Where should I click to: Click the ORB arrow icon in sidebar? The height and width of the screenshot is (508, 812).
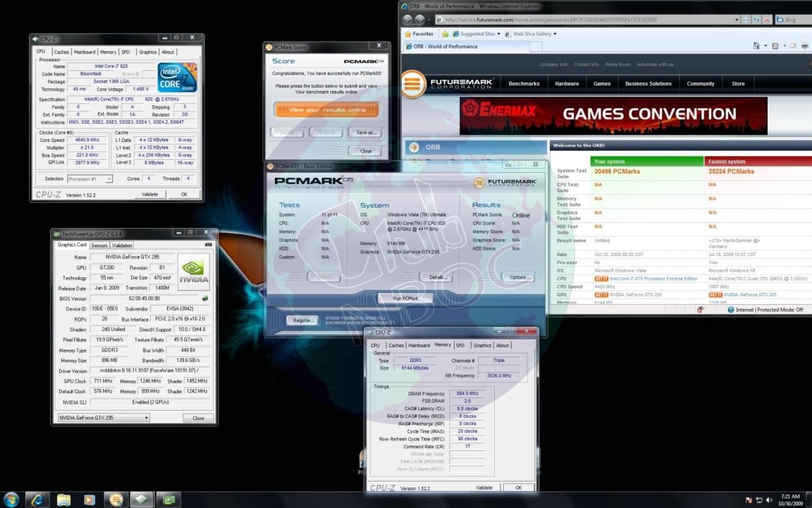pyautogui.click(x=413, y=147)
